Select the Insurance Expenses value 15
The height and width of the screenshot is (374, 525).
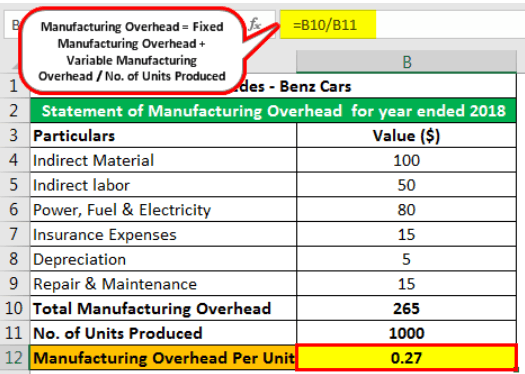coord(406,234)
